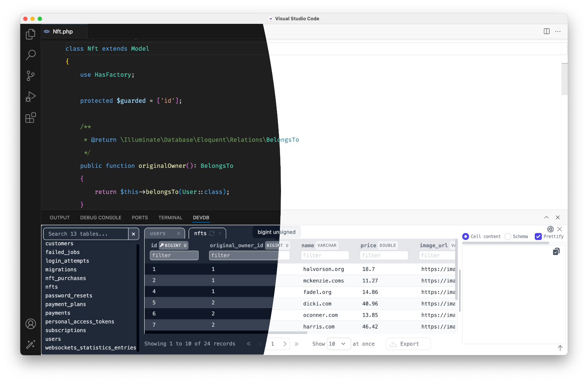Open the Run and Debug panel
The width and height of the screenshot is (588, 382).
(x=30, y=96)
